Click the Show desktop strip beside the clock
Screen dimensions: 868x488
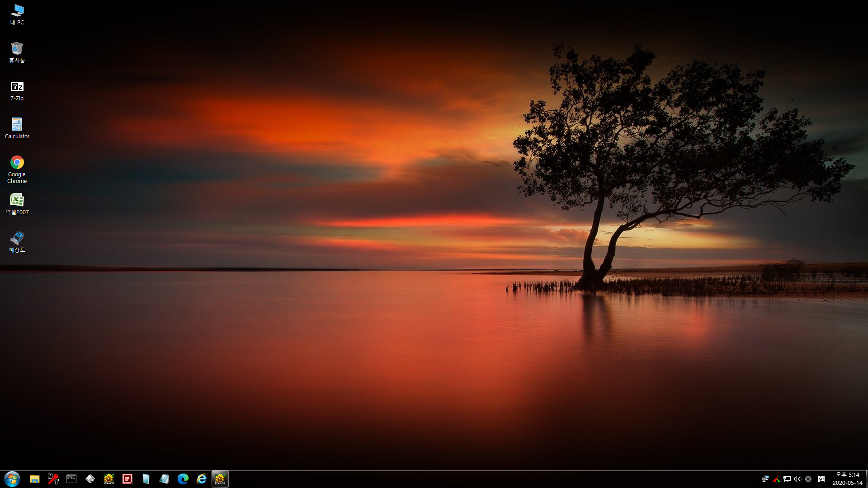click(x=867, y=479)
